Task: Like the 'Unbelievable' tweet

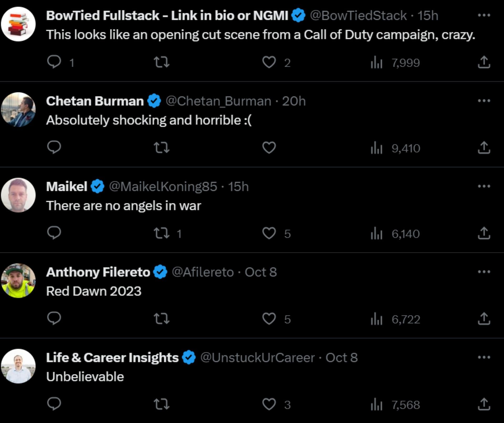Action: click(269, 404)
